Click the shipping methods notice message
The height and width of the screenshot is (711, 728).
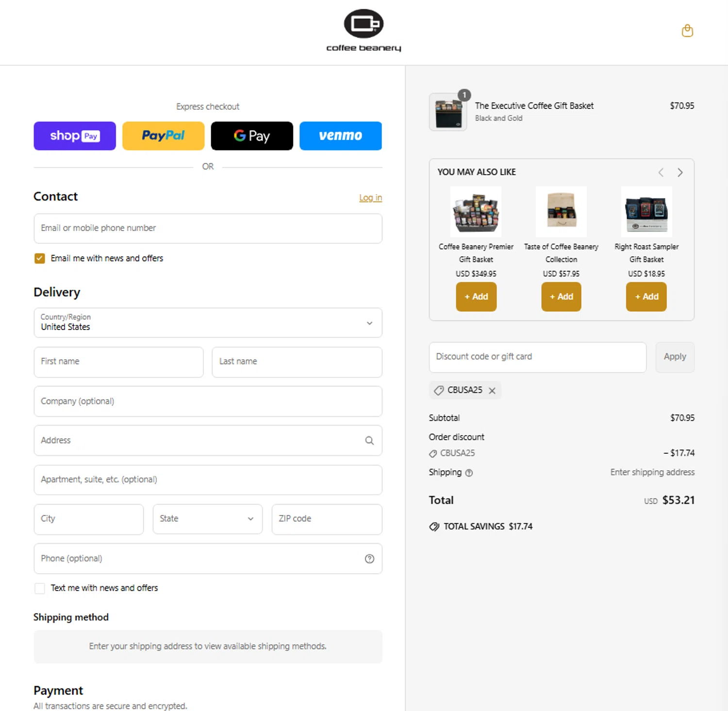point(208,647)
